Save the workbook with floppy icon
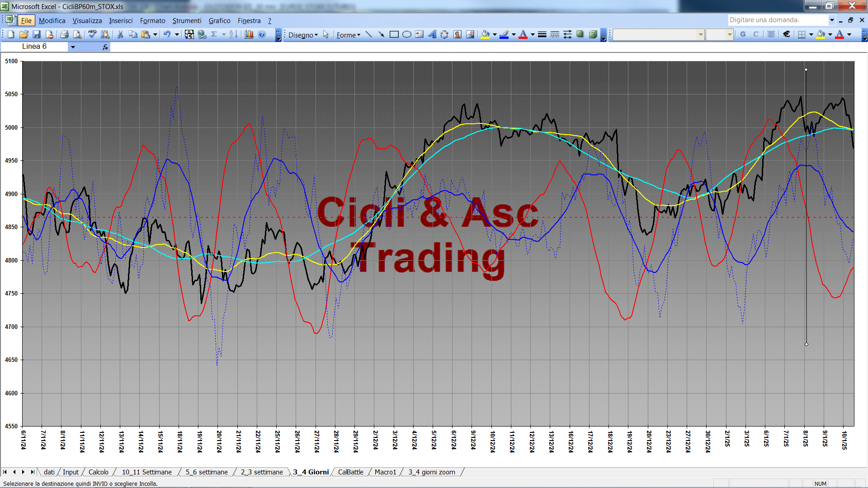Viewport: 868px width, 488px height. pyautogui.click(x=37, y=34)
